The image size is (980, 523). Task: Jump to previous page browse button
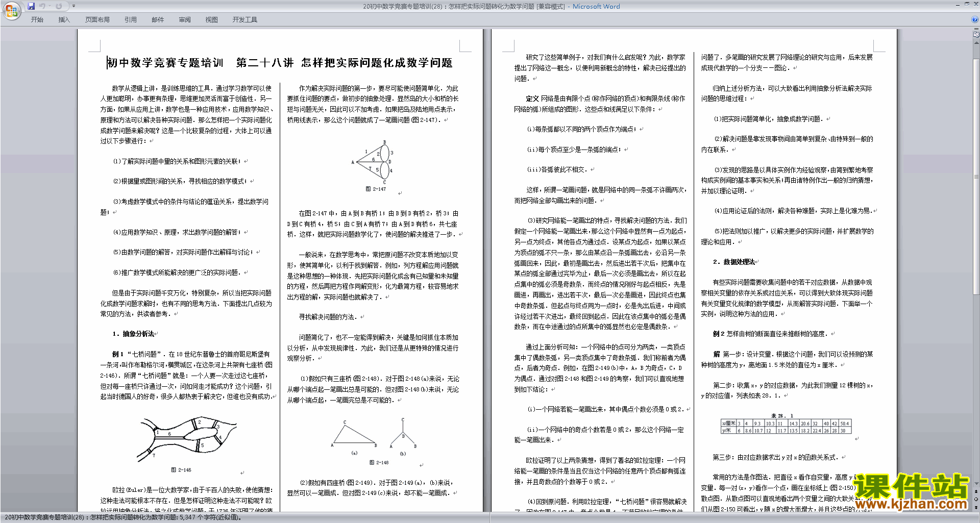976,492
